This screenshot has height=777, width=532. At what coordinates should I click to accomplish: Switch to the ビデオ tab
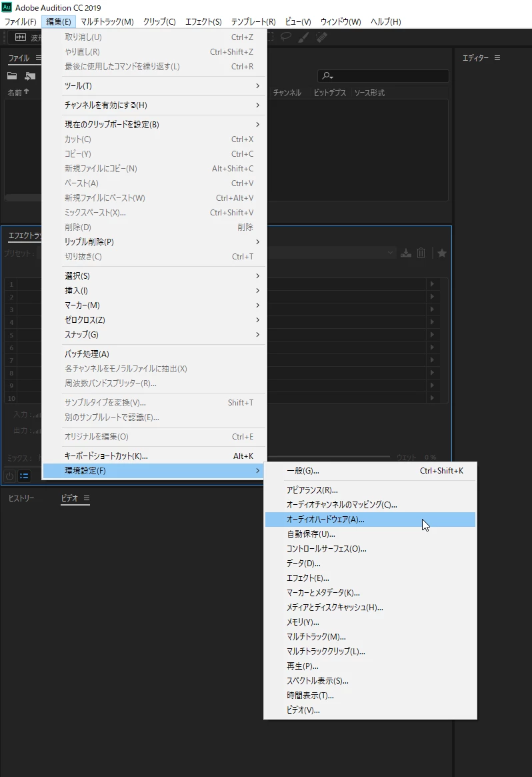pyautogui.click(x=69, y=498)
